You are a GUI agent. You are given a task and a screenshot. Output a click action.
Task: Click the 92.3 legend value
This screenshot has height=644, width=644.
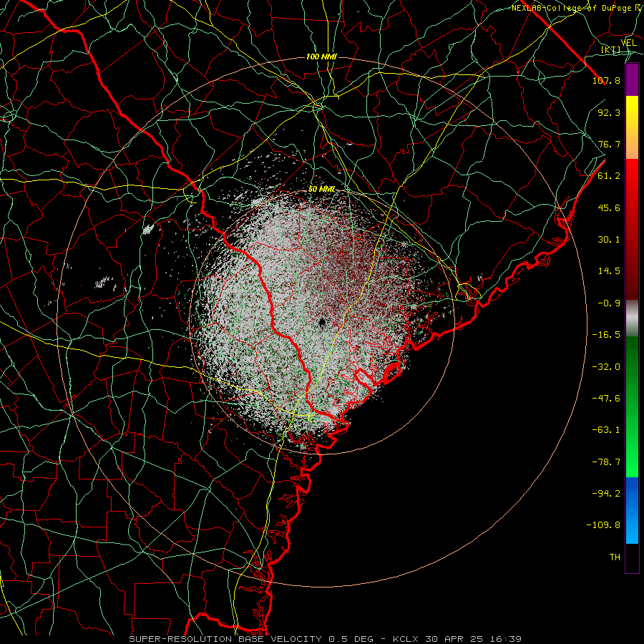[x=609, y=112]
